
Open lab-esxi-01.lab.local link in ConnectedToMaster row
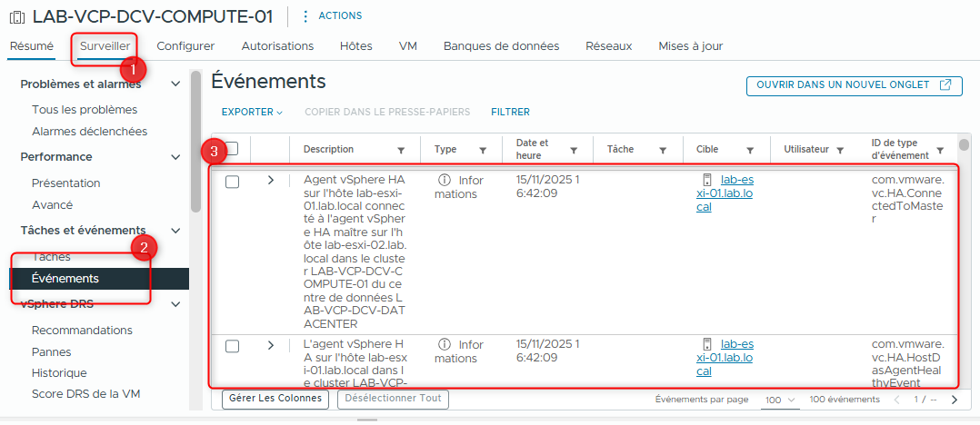click(x=725, y=193)
